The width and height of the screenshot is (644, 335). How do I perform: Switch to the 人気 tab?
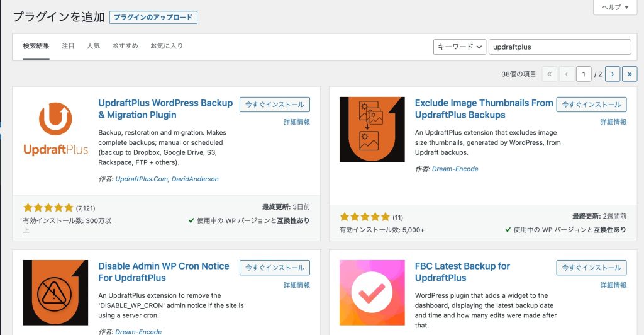pyautogui.click(x=93, y=46)
